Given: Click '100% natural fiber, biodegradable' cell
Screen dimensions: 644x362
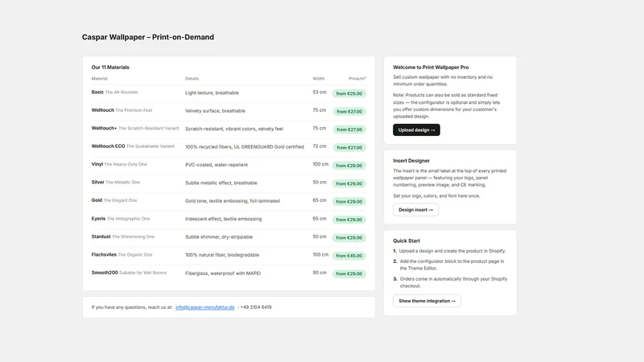Looking at the screenshot, I should point(222,255).
